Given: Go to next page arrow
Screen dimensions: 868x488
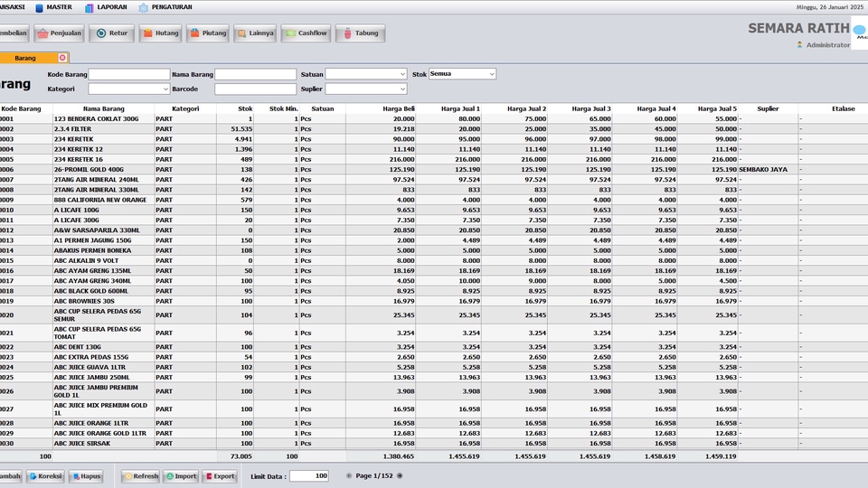Looking at the screenshot, I should (400, 476).
